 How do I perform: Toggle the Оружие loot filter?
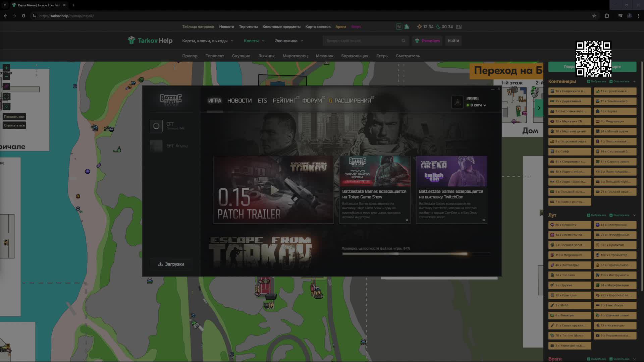click(570, 285)
